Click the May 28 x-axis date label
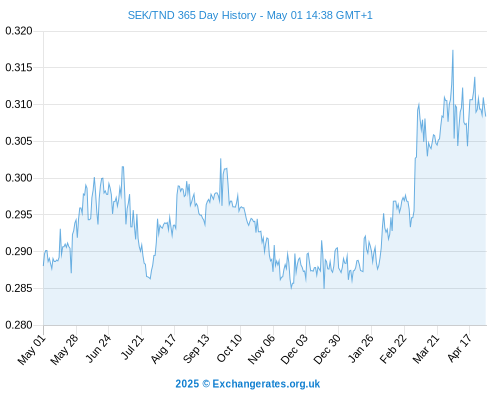Image resolution: width=495 pixels, height=400 pixels. [x=64, y=349]
